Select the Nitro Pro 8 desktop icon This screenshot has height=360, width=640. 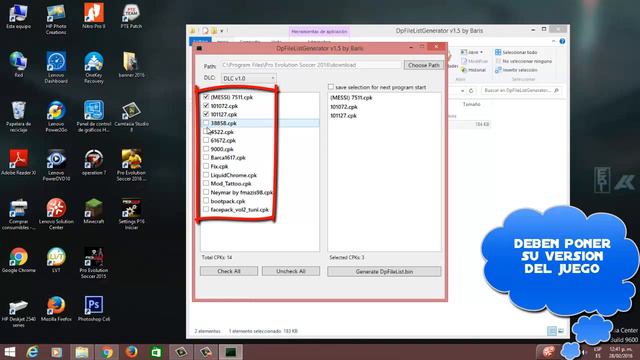click(93, 17)
